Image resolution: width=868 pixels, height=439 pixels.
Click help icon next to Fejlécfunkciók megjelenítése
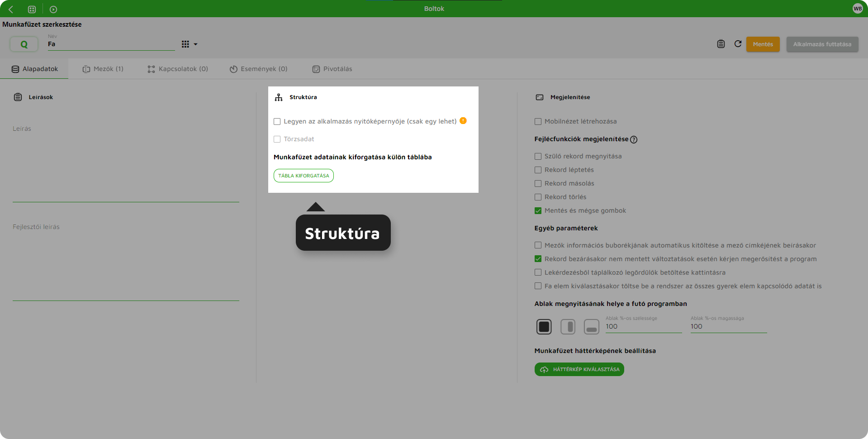634,139
